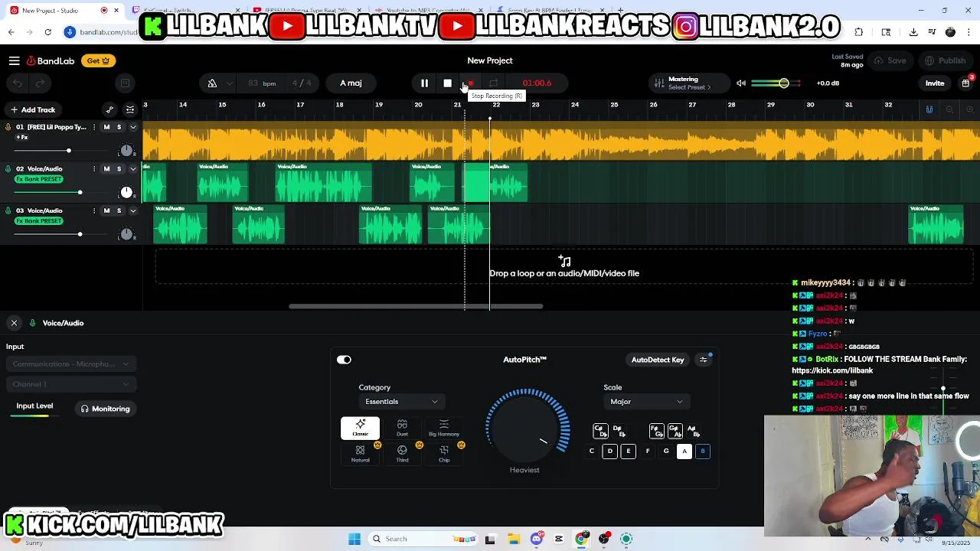Stop playback with the square stop button
The height and width of the screenshot is (551, 980).
tap(447, 83)
